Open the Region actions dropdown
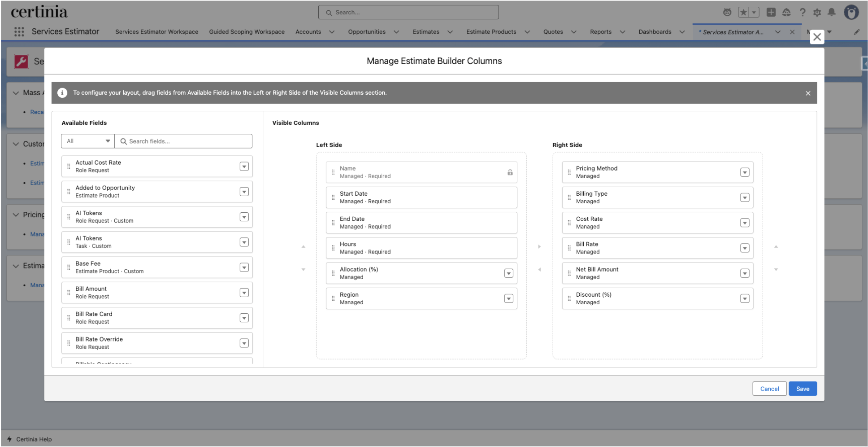 click(x=508, y=298)
